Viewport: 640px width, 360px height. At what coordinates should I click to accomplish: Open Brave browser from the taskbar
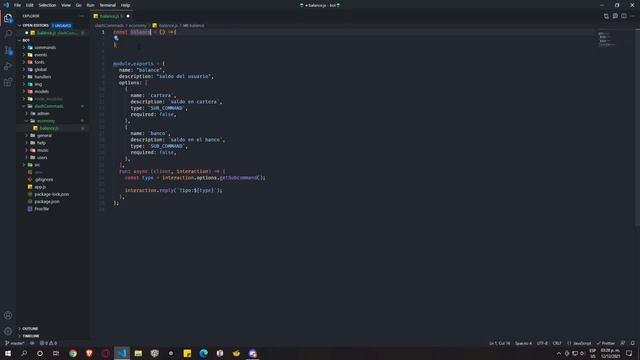(x=89, y=353)
